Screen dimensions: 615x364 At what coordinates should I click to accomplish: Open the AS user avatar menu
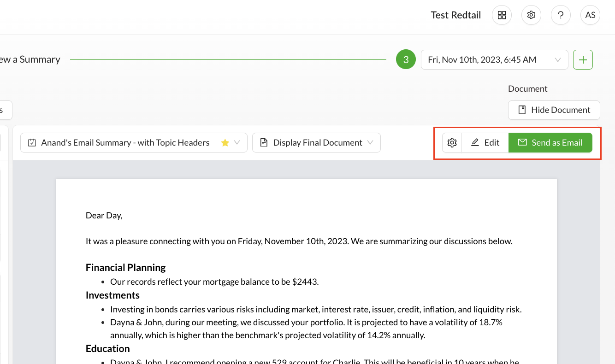pyautogui.click(x=590, y=15)
